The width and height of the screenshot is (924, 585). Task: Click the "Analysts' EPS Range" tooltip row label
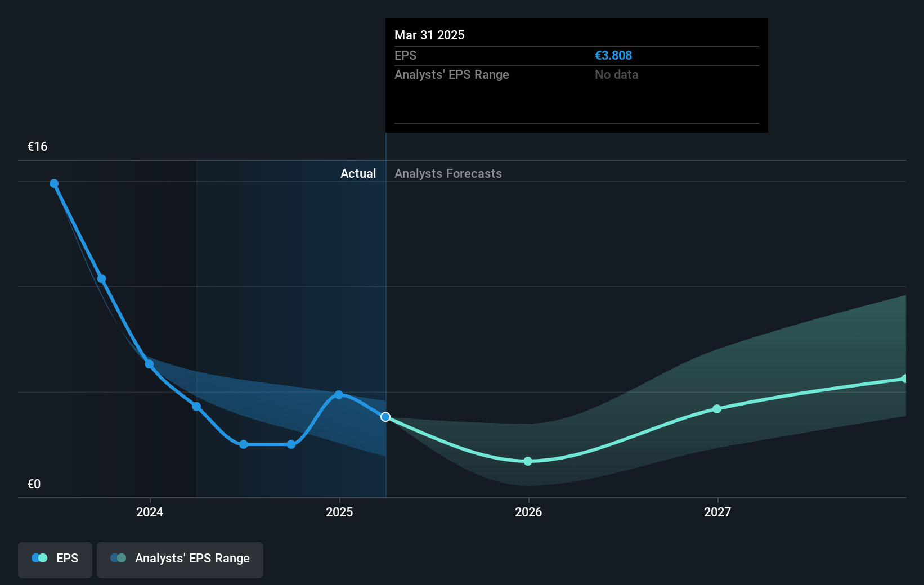click(x=452, y=74)
